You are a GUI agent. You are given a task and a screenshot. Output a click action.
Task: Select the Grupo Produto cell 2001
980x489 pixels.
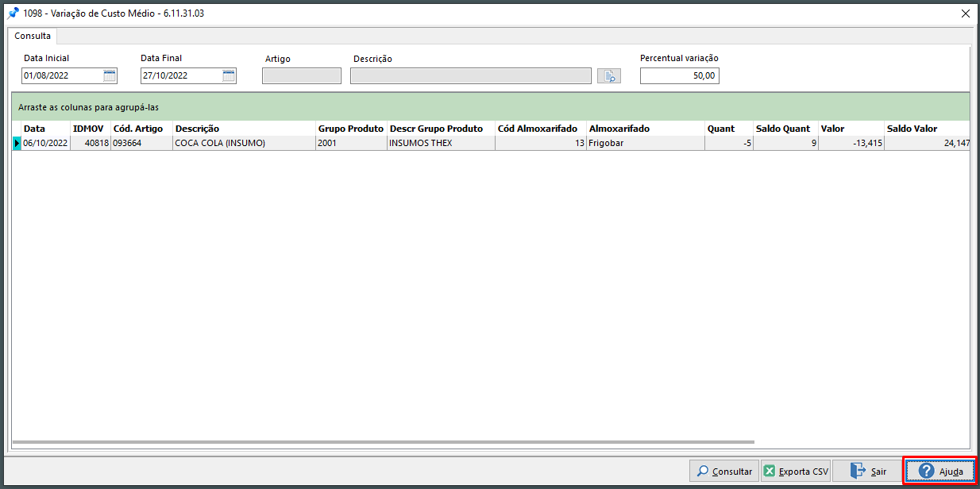point(351,143)
